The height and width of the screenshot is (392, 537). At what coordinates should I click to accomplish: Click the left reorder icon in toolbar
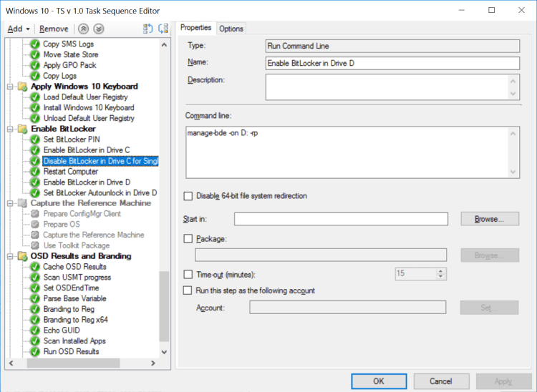coord(148,29)
